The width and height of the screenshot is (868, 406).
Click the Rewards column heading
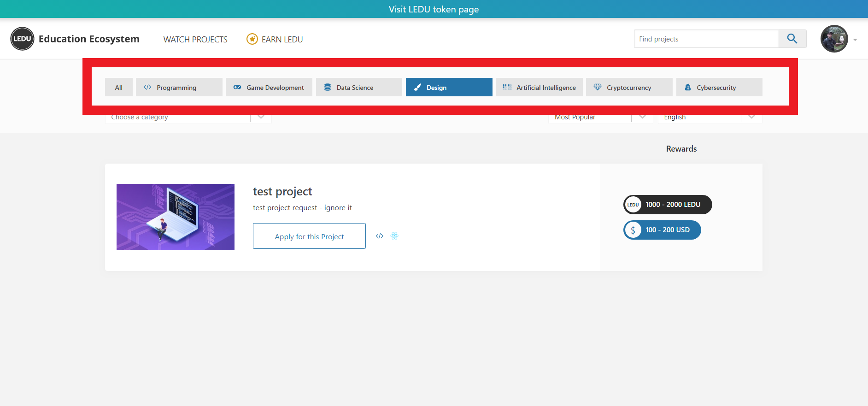tap(681, 149)
